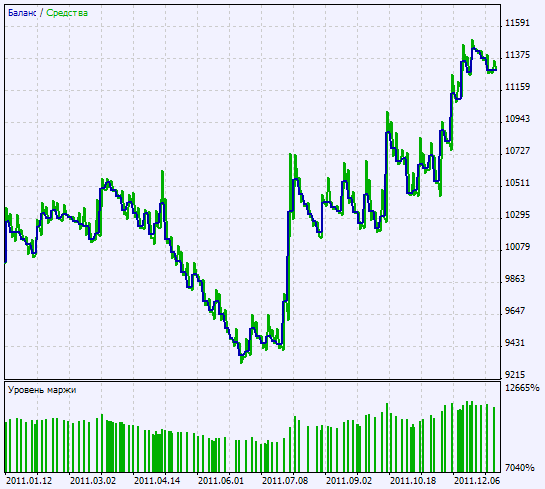
Task: Click the Уровень маржи panel title
Action: (x=42, y=390)
